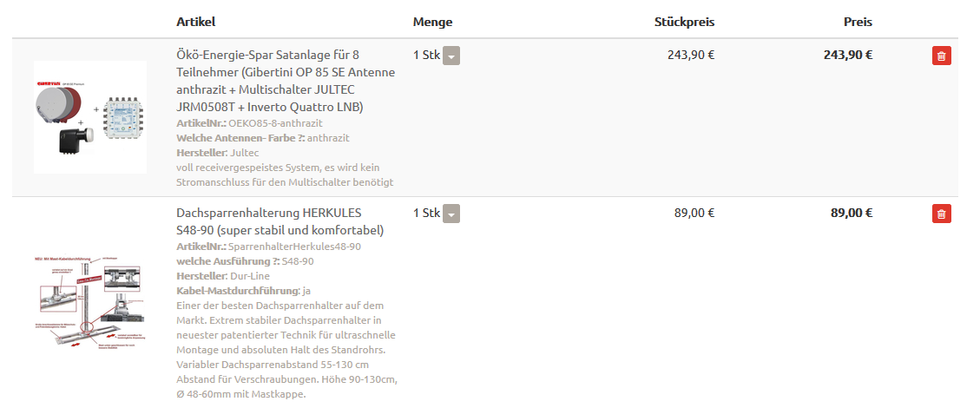The image size is (980, 408).
Task: Open Dachsparrenhalterung HERKULES S48-90 product title
Action: coord(280,221)
